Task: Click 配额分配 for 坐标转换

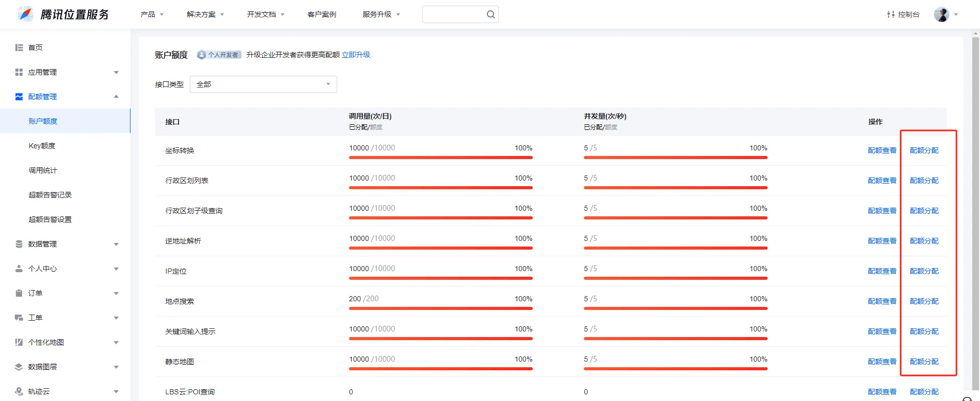Action: click(x=924, y=150)
